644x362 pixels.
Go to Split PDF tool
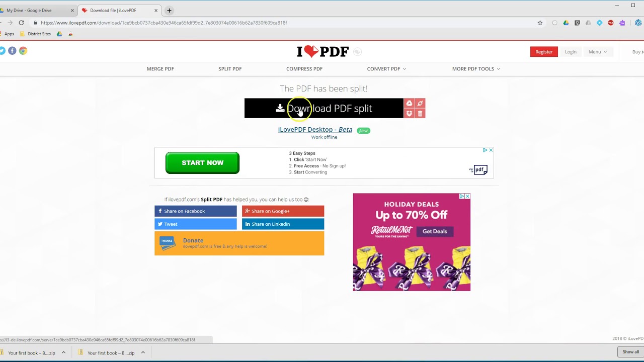tap(230, 69)
